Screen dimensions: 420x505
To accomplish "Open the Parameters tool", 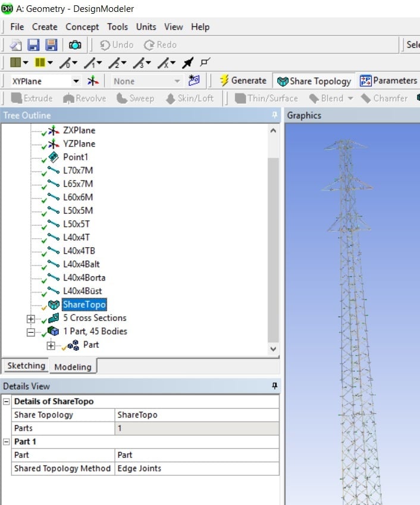I will click(x=388, y=80).
